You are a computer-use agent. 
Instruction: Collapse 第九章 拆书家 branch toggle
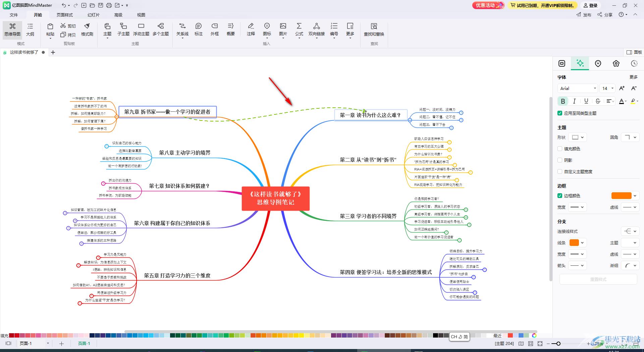point(116,117)
